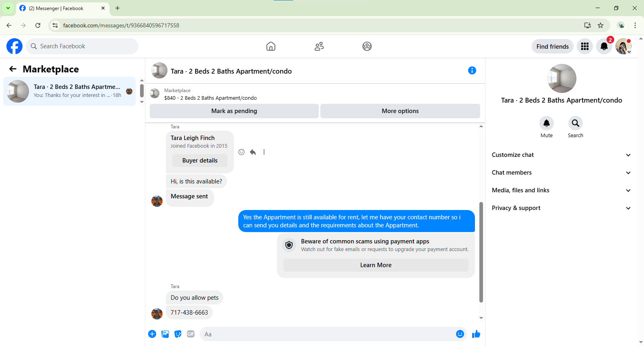Open listing thumbnail in Marketplace banner
This screenshot has height=346, width=644.
[155, 94]
